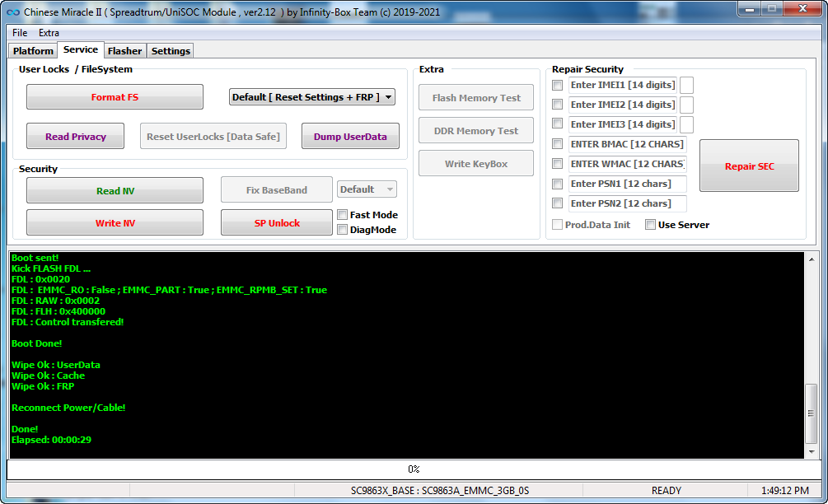Tick the IMEI3 checkbox

point(557,124)
